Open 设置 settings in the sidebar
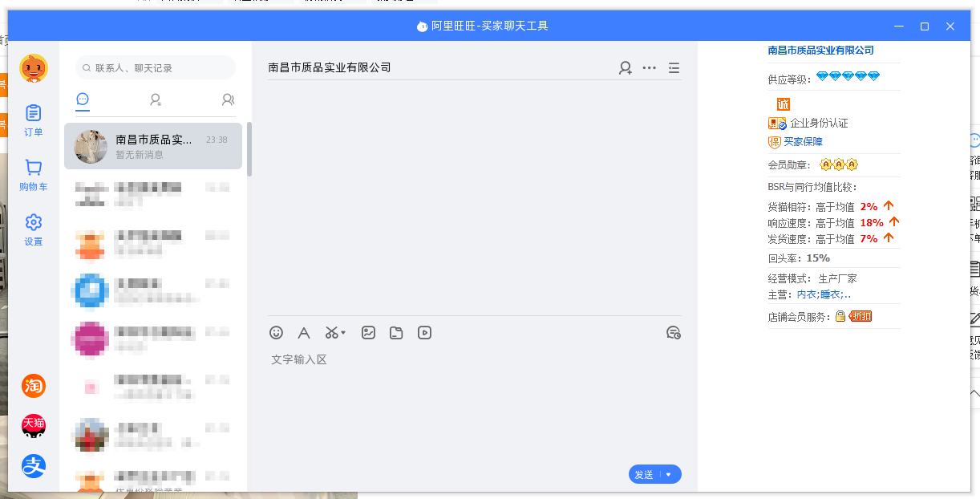This screenshot has width=980, height=499. (x=33, y=230)
